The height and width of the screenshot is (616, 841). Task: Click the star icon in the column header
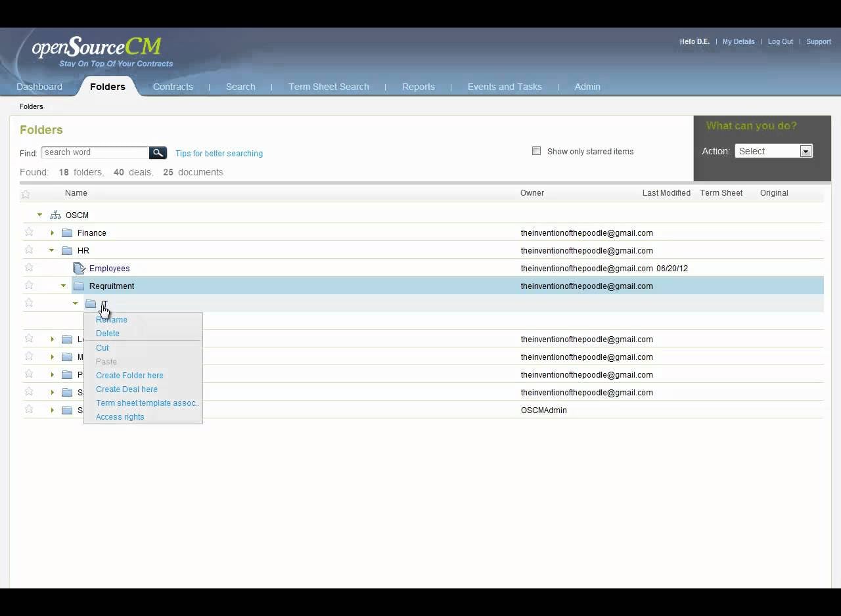(x=25, y=194)
